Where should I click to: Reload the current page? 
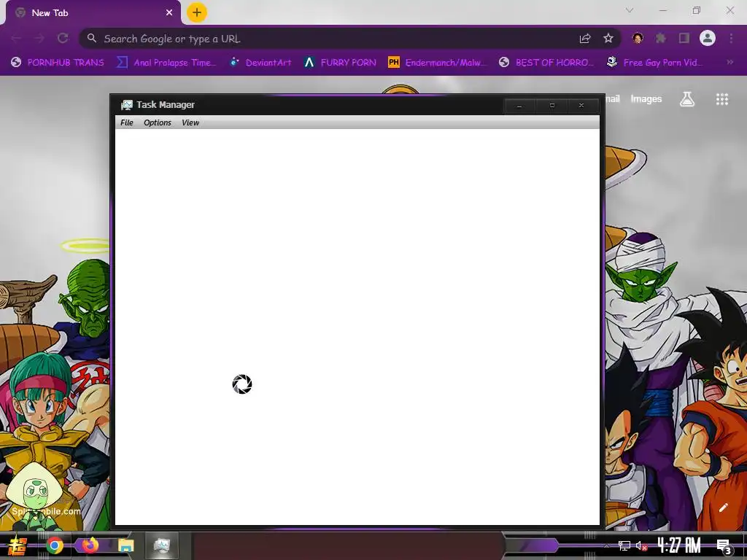63,38
